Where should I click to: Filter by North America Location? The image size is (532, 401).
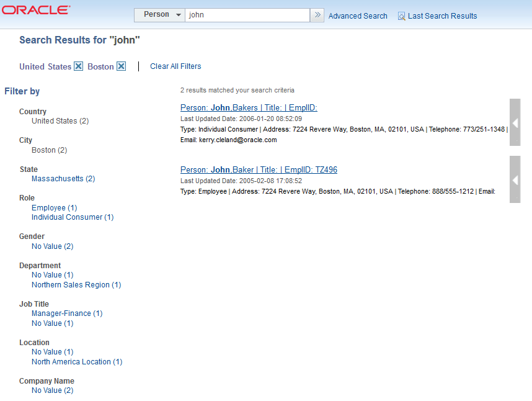click(77, 361)
